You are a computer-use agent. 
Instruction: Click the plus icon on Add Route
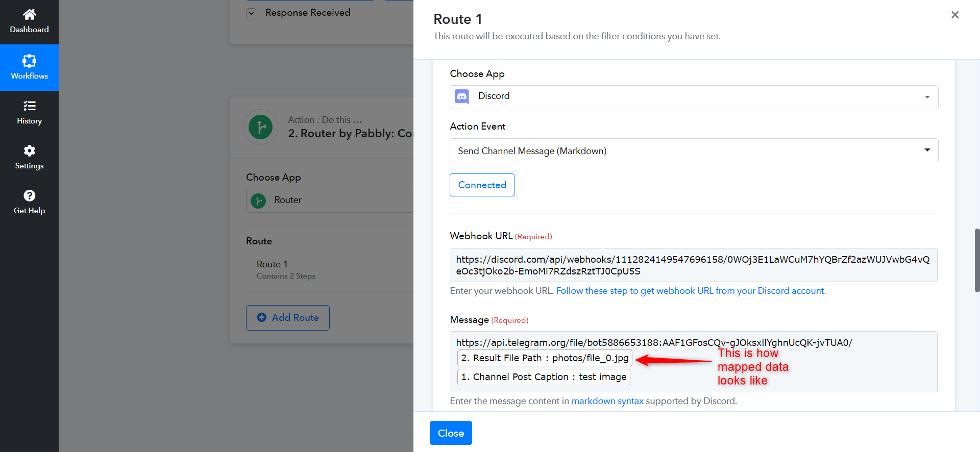click(x=262, y=317)
